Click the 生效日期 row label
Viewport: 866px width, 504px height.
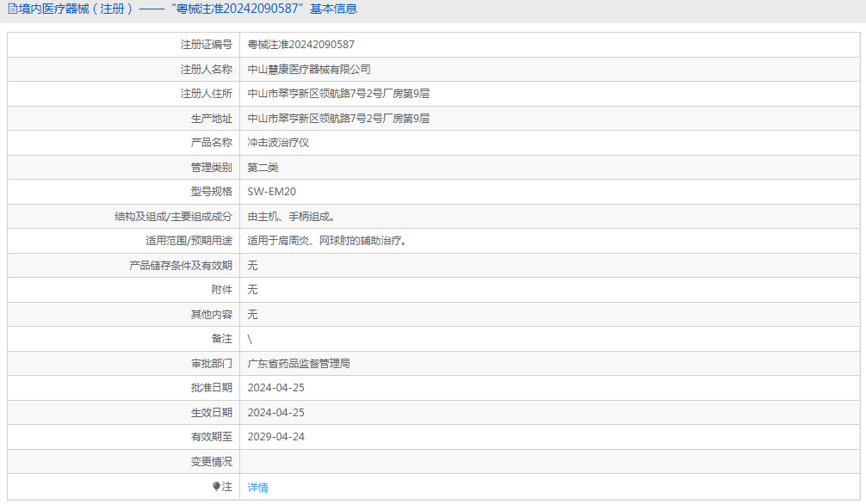[212, 413]
